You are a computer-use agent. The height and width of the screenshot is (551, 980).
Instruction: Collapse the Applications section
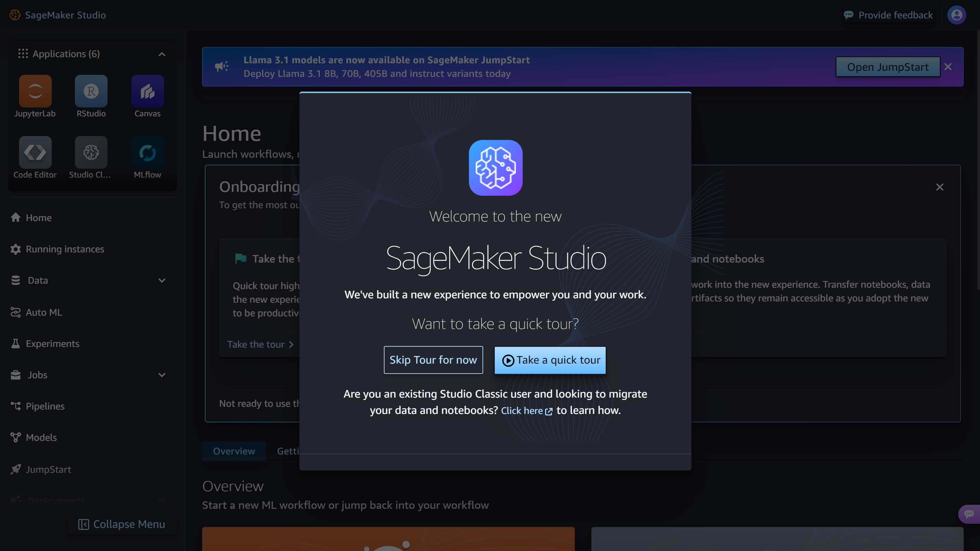click(x=162, y=54)
